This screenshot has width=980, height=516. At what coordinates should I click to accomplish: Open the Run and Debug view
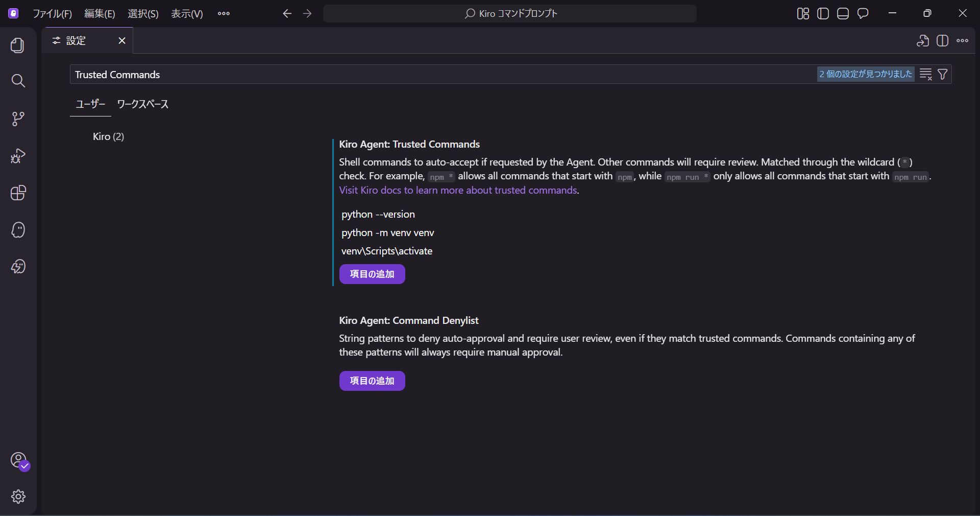(18, 156)
